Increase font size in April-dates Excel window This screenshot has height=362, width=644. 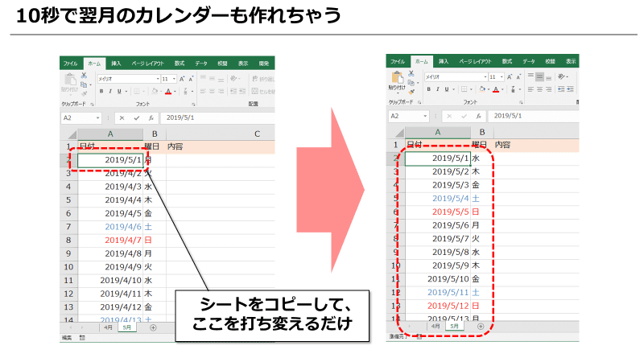[x=182, y=79]
